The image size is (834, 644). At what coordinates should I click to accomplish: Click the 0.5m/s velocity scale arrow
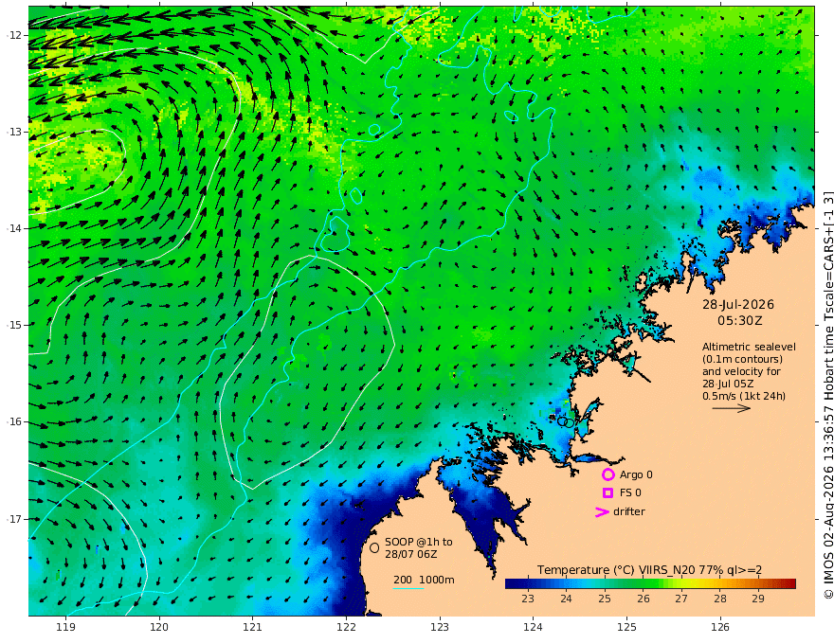pyautogui.click(x=732, y=408)
